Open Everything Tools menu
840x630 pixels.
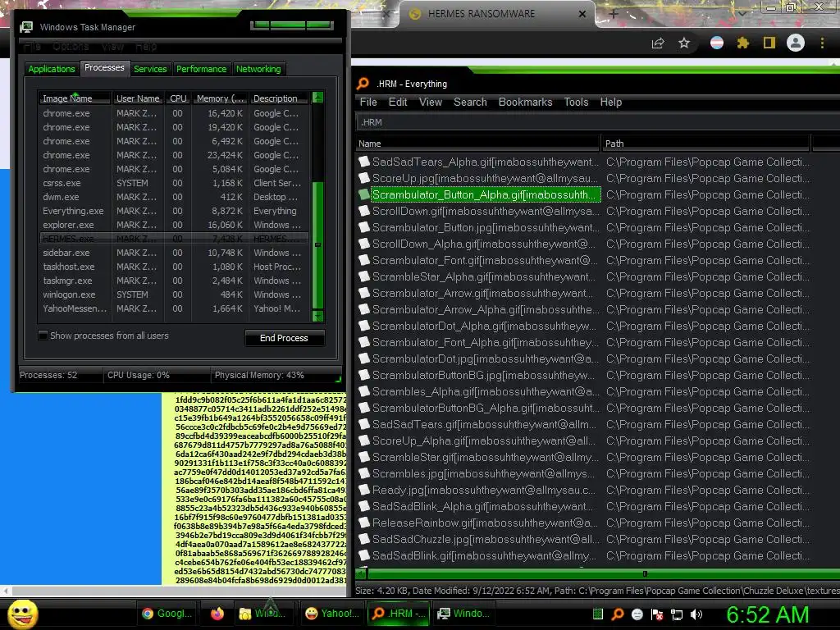click(576, 102)
